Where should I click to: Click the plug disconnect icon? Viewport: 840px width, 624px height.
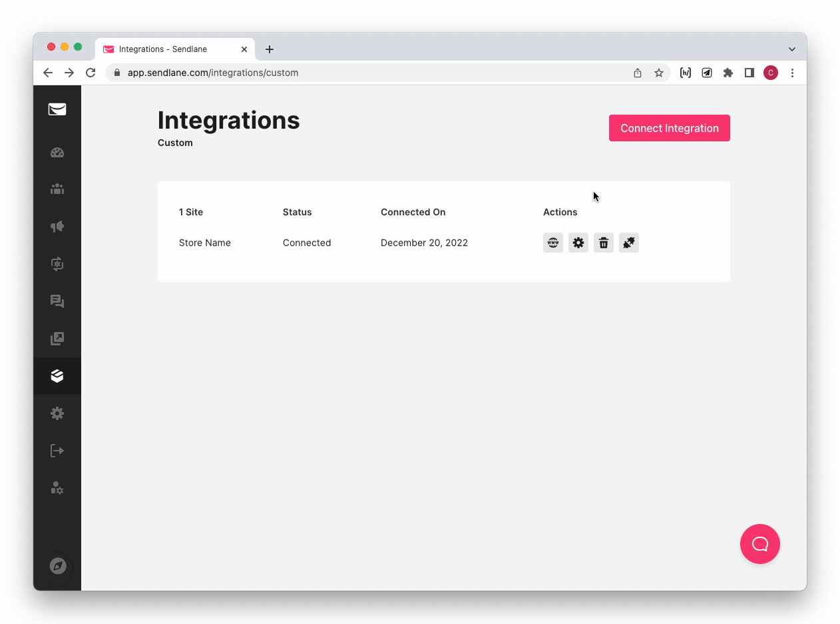coord(628,243)
